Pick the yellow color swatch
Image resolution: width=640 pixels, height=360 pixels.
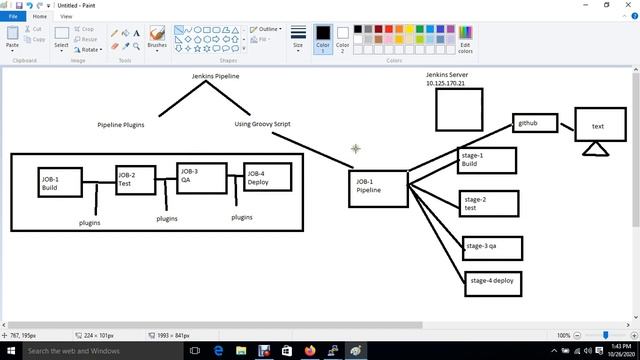(409, 29)
